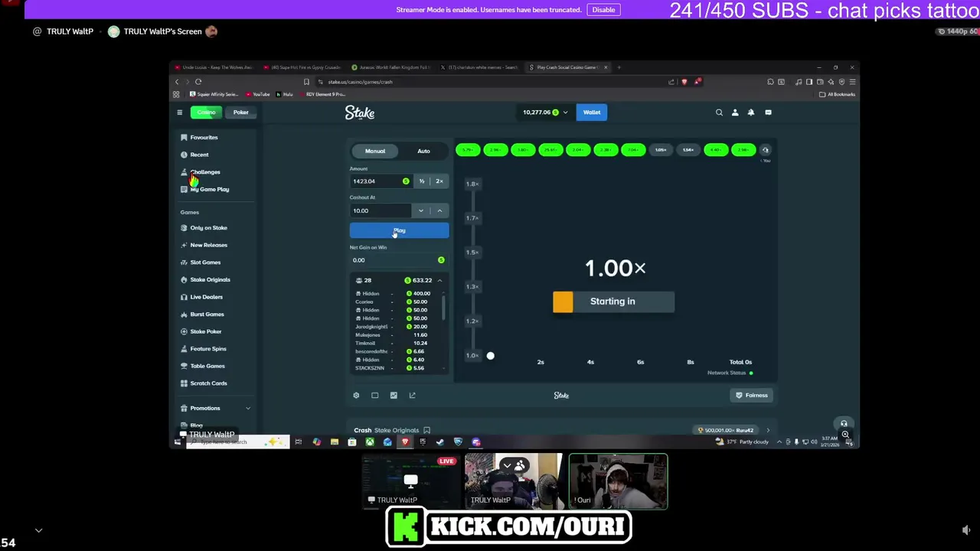Expand the stream layout arrow above webcams
Screen dimensions: 980x551
[507, 465]
